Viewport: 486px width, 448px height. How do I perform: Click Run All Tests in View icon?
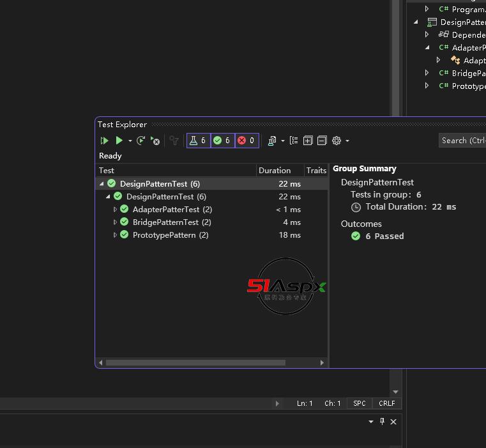105,141
